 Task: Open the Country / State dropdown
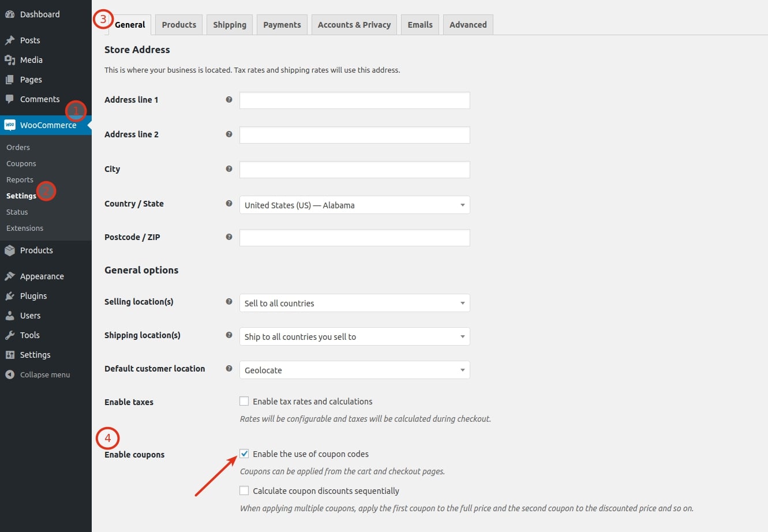point(354,205)
